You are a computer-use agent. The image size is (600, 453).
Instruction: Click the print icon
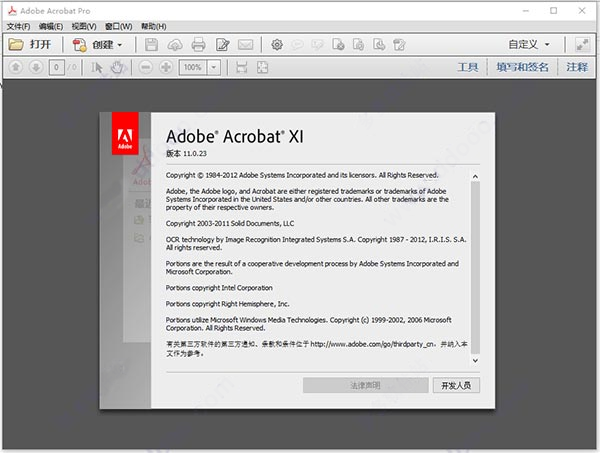[198, 45]
